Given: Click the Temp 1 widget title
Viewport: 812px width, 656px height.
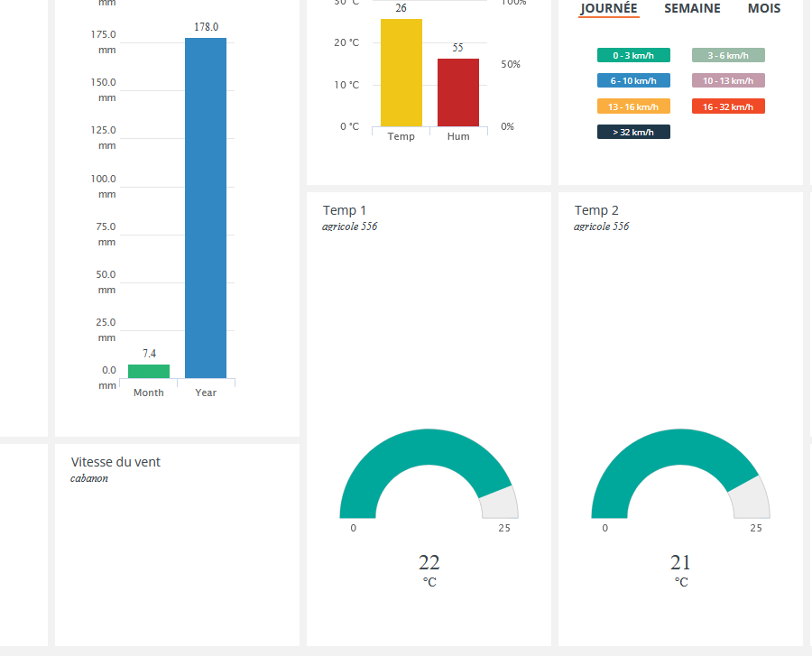Looking at the screenshot, I should coord(345,210).
